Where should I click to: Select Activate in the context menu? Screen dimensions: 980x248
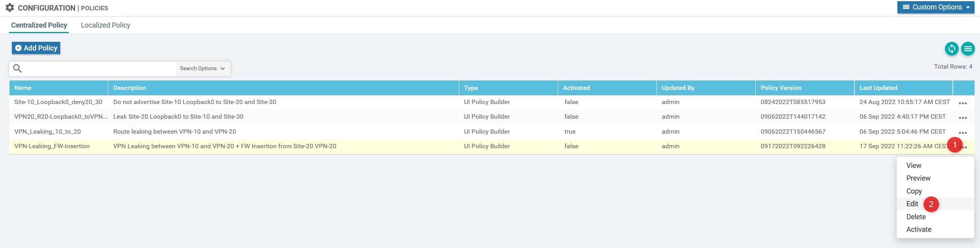(919, 229)
